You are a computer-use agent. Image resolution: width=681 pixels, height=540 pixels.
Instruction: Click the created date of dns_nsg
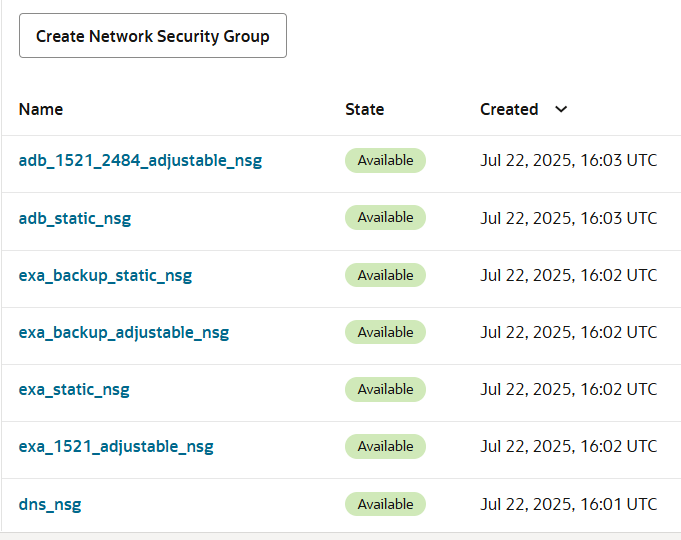point(568,504)
